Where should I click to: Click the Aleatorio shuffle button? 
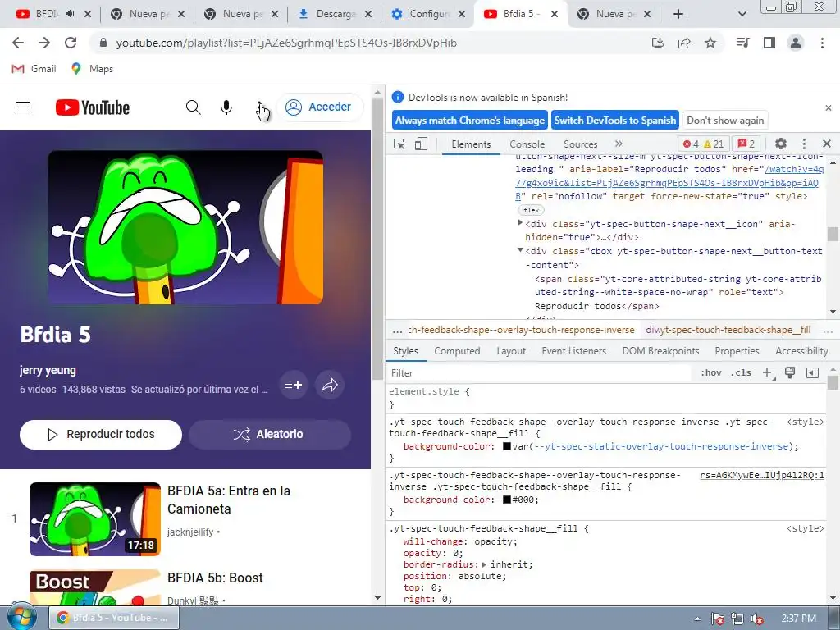(x=269, y=434)
